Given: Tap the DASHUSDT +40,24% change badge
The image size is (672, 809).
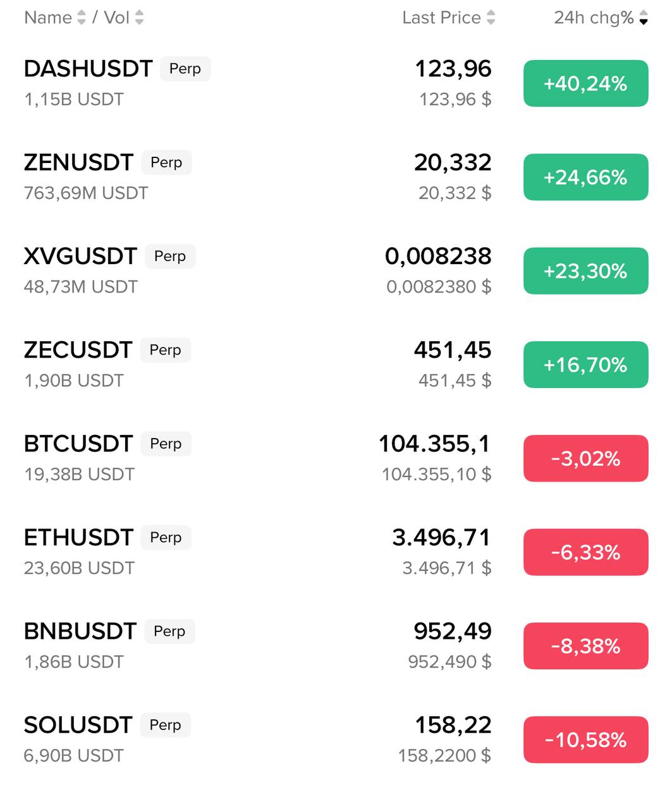Looking at the screenshot, I should (585, 83).
